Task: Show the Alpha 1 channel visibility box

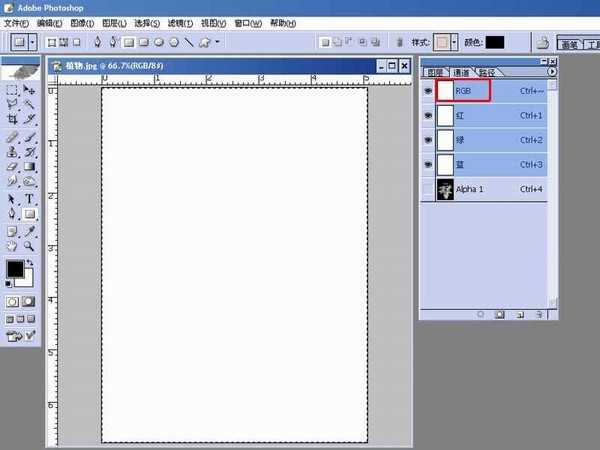Action: [428, 189]
